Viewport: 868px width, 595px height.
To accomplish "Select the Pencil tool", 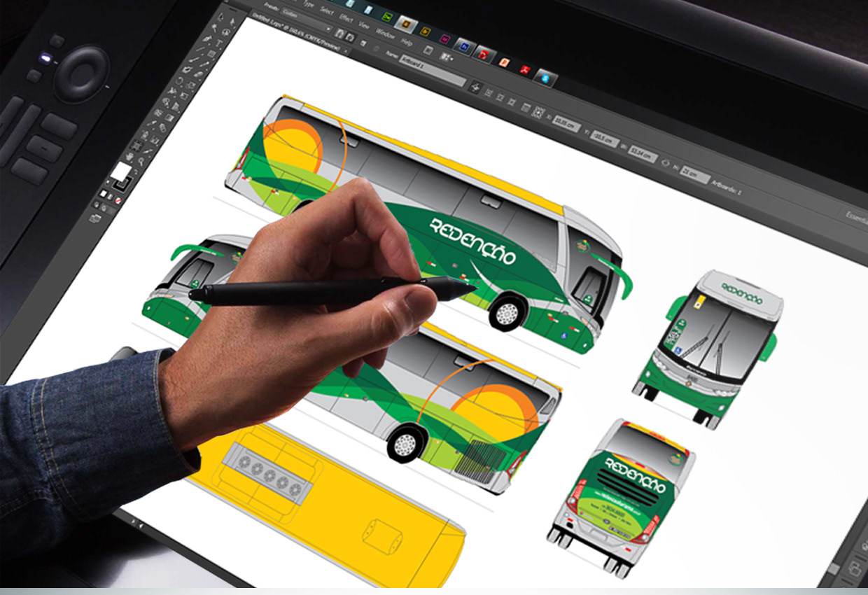I will 204,64.
